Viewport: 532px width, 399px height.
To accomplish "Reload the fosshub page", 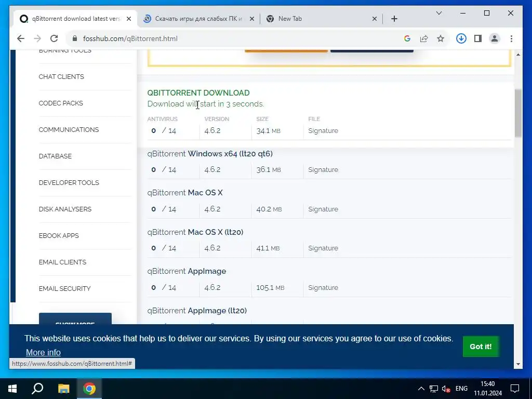I will (x=54, y=38).
